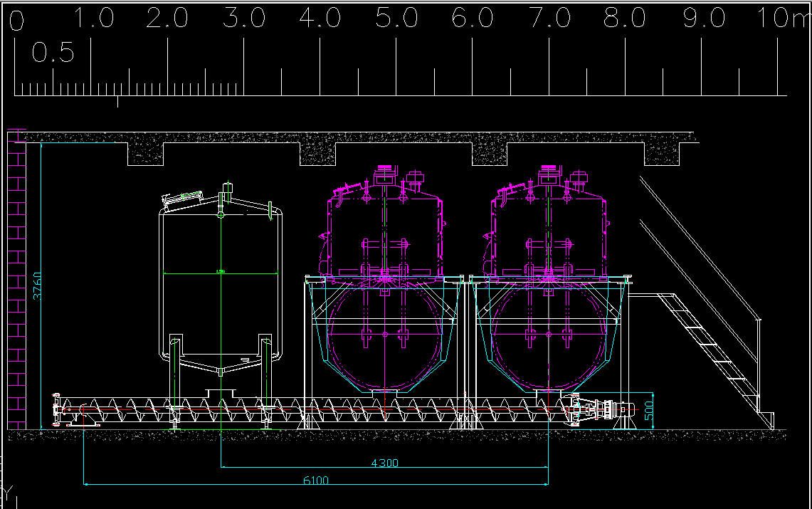
Task: Click the 6100 dimension label
Action: point(316,481)
